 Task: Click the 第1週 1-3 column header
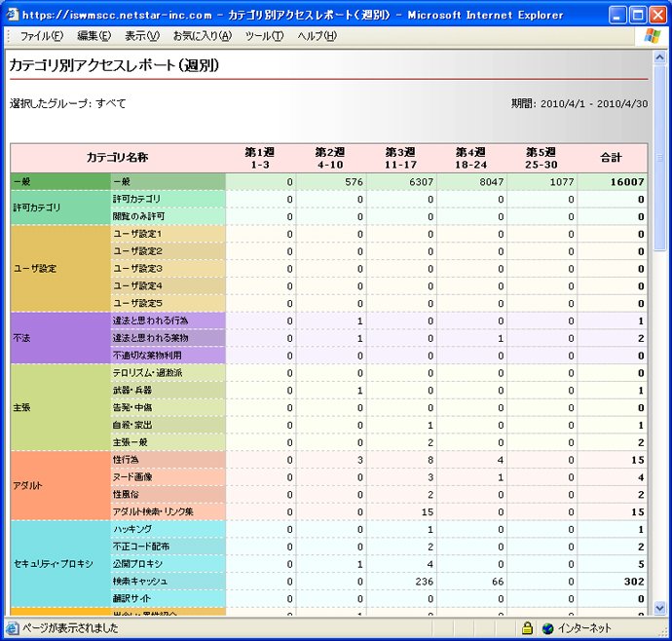coord(260,158)
